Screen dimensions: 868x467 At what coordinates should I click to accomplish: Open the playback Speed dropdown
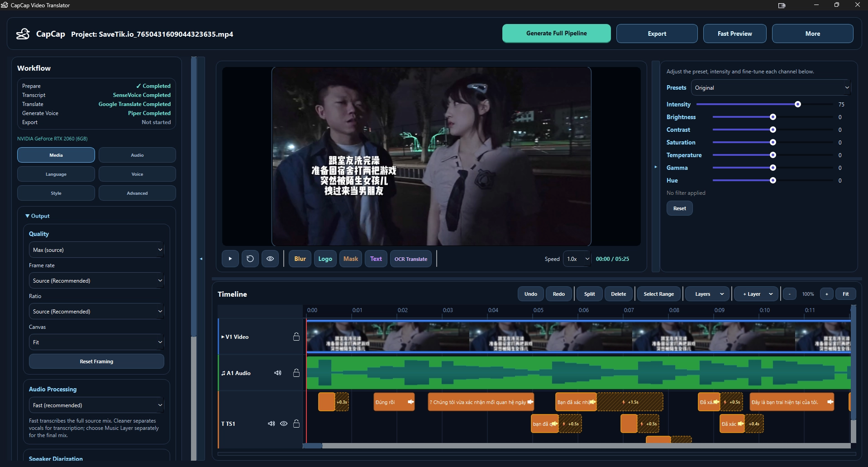(577, 259)
